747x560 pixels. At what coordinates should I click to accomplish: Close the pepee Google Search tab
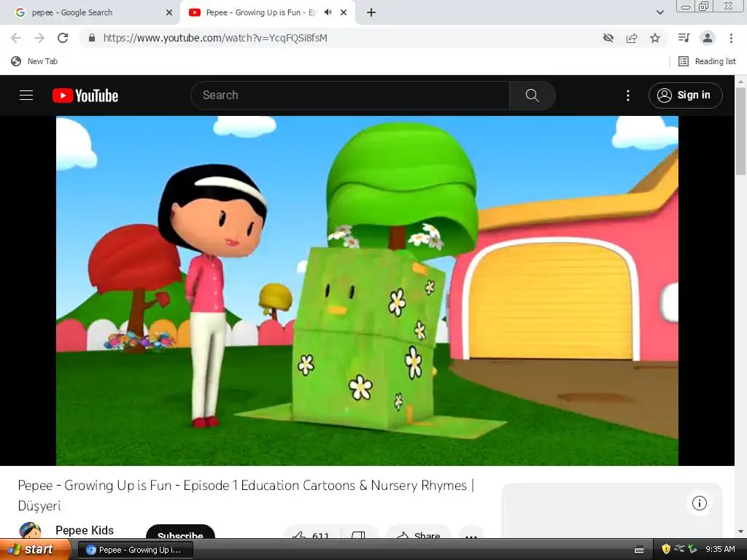(x=169, y=12)
